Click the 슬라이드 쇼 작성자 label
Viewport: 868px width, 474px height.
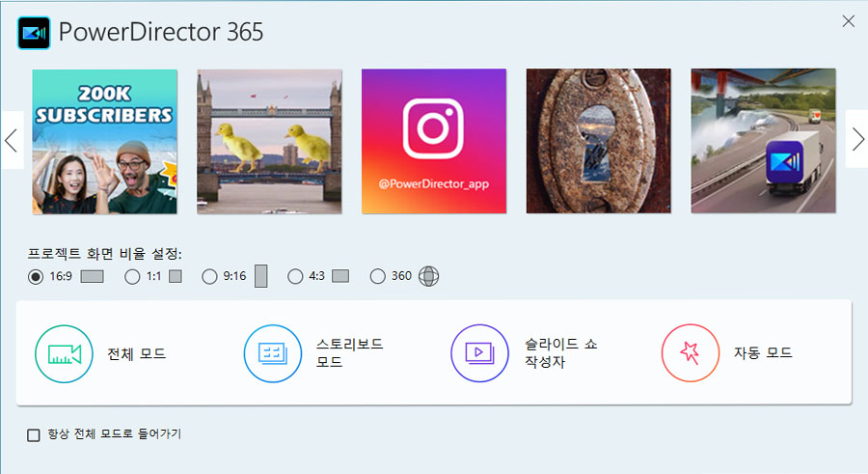[560, 352]
